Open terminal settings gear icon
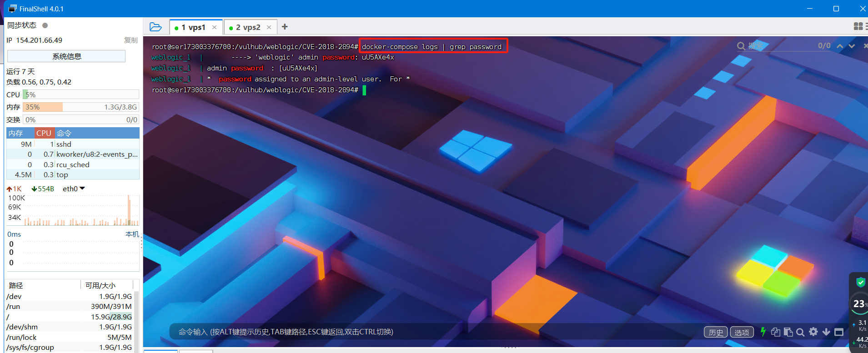The height and width of the screenshot is (353, 868). (813, 332)
